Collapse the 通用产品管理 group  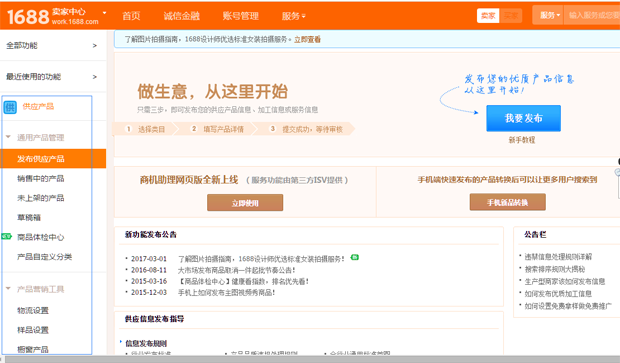[8, 137]
